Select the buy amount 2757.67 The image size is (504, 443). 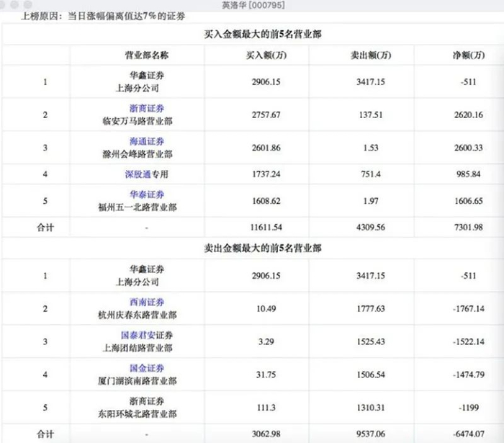tap(266, 115)
